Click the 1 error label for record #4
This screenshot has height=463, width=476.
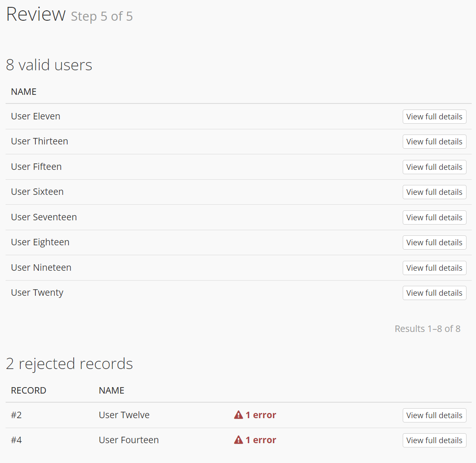261,440
